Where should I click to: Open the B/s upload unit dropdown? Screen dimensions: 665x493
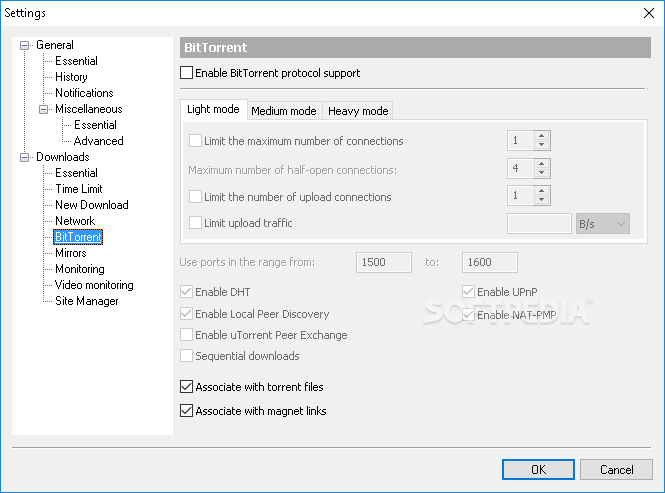point(603,224)
